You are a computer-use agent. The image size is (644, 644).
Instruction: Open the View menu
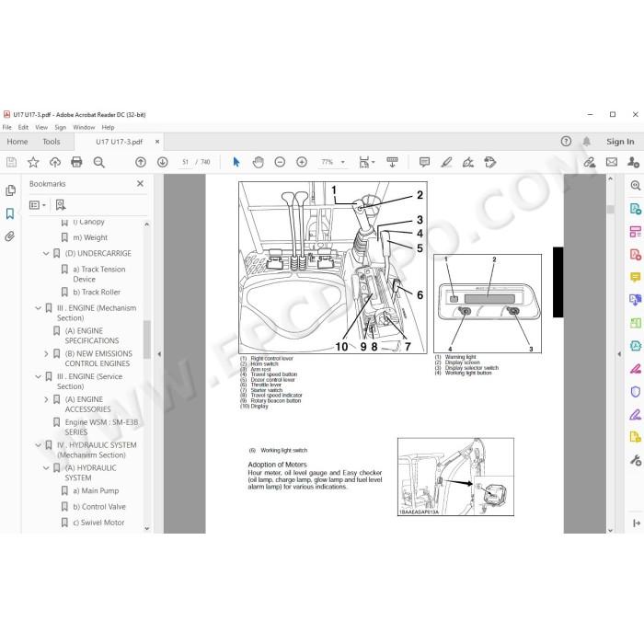pos(41,127)
